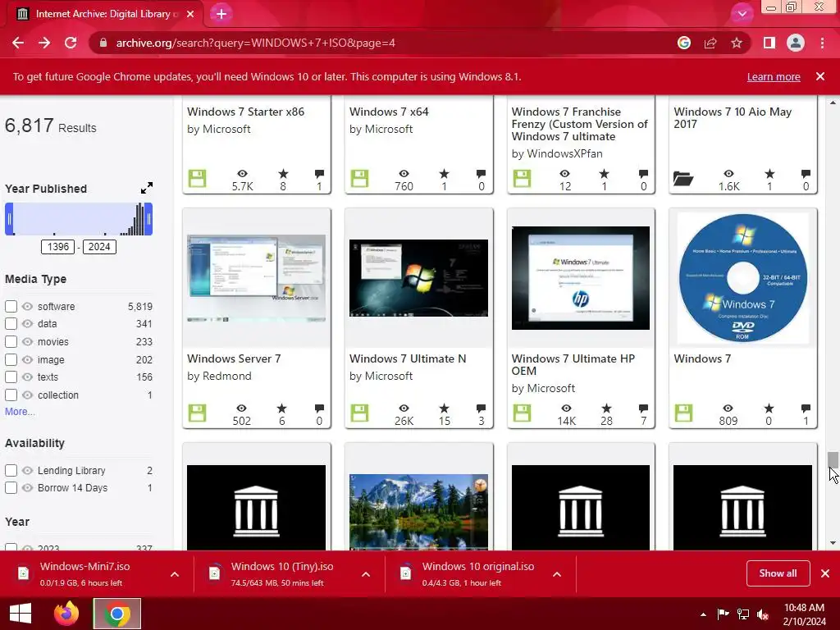Toggle the eye icon beside software
The height and width of the screenshot is (630, 840).
click(x=27, y=307)
